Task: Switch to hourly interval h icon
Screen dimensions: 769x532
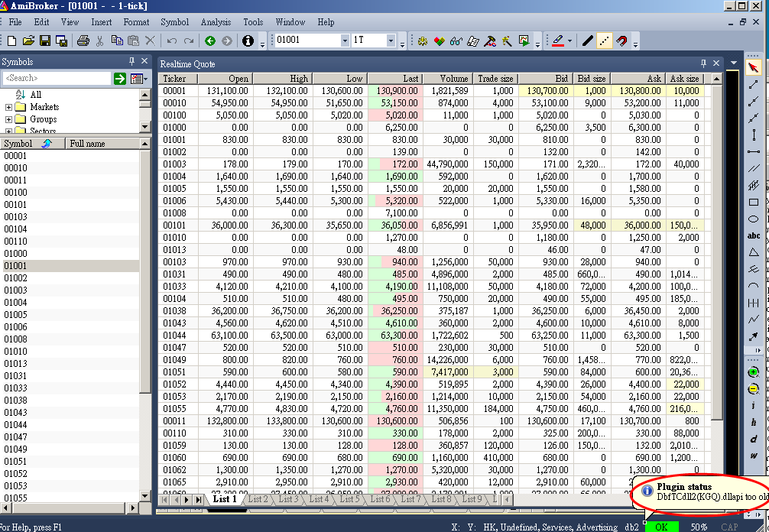Action: tap(754, 422)
